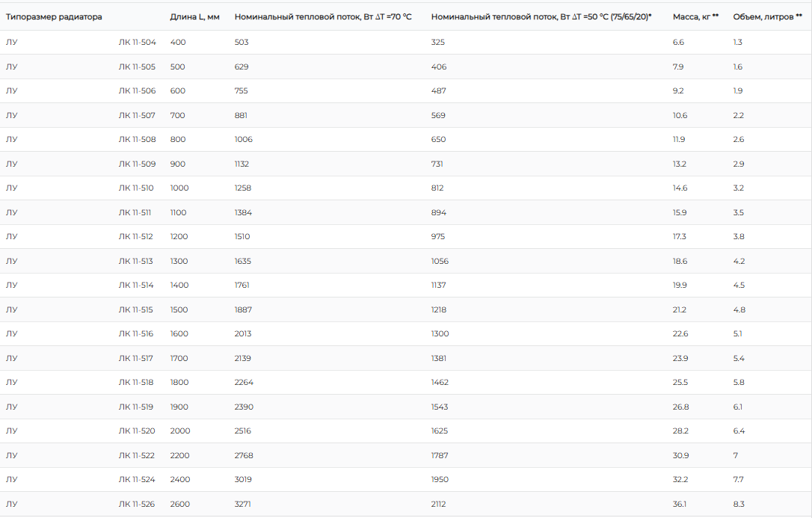This screenshot has height=518, width=812.
Task: Select the ЛК 11-513 model cell
Action: [x=135, y=262]
